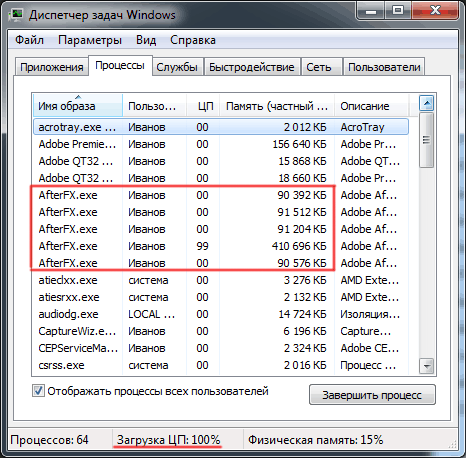This screenshot has width=466, height=458.
Task: Select AfterFX.exe row using 91 204 КБ
Action: tap(221, 229)
